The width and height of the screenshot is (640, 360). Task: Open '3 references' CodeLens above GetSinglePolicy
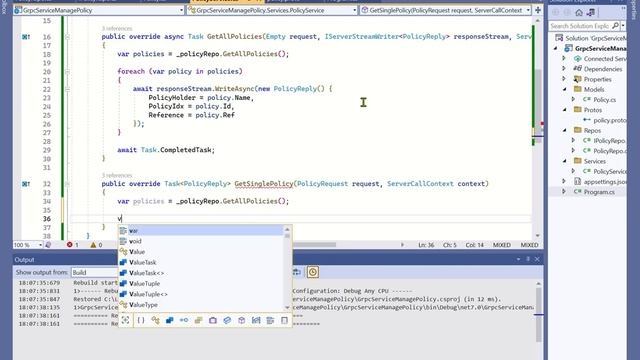[x=117, y=175]
